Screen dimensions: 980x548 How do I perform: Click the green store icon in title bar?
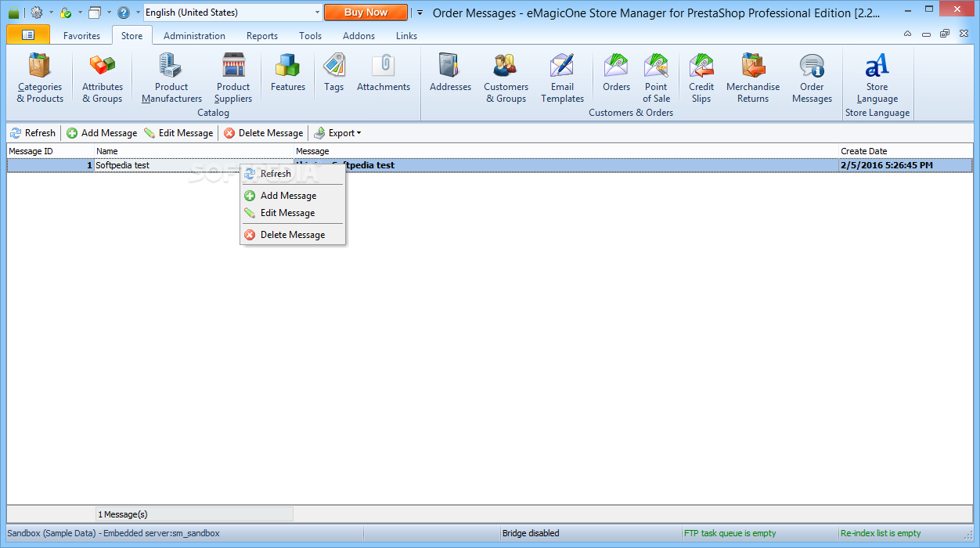click(13, 13)
